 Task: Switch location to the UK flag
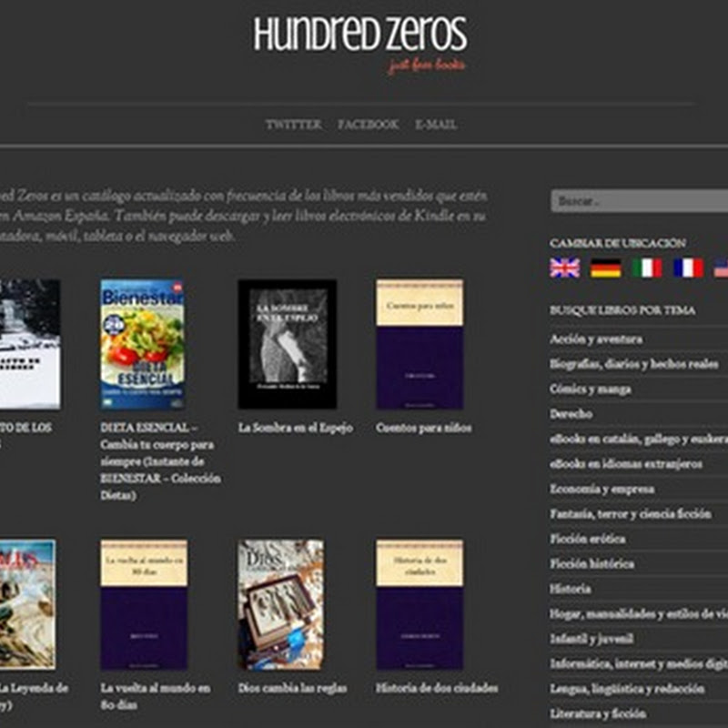tap(564, 268)
